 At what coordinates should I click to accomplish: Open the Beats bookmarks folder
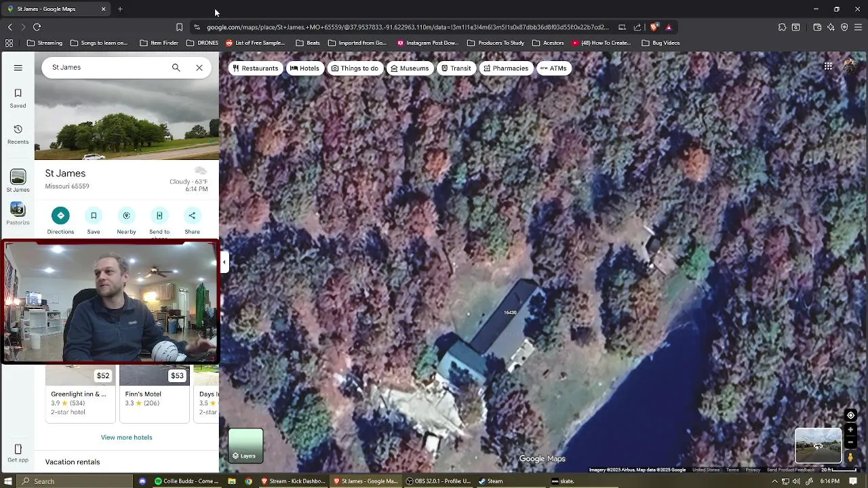[x=307, y=43]
